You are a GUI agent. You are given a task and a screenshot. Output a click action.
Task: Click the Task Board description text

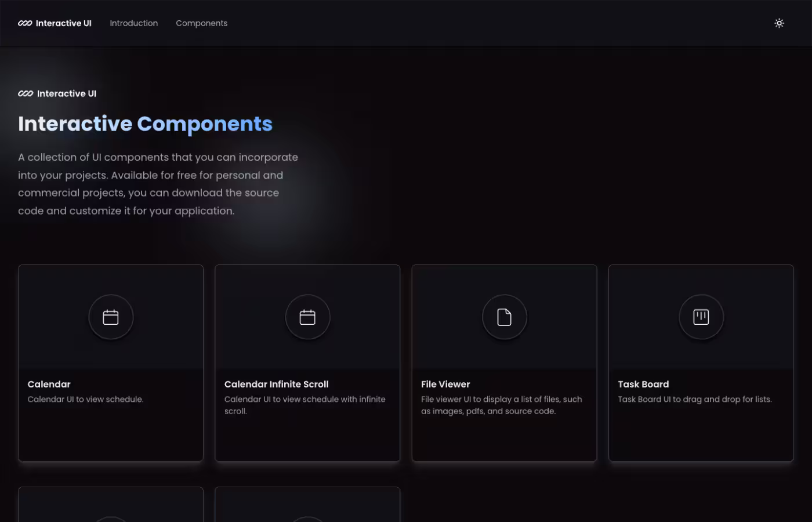coord(695,399)
